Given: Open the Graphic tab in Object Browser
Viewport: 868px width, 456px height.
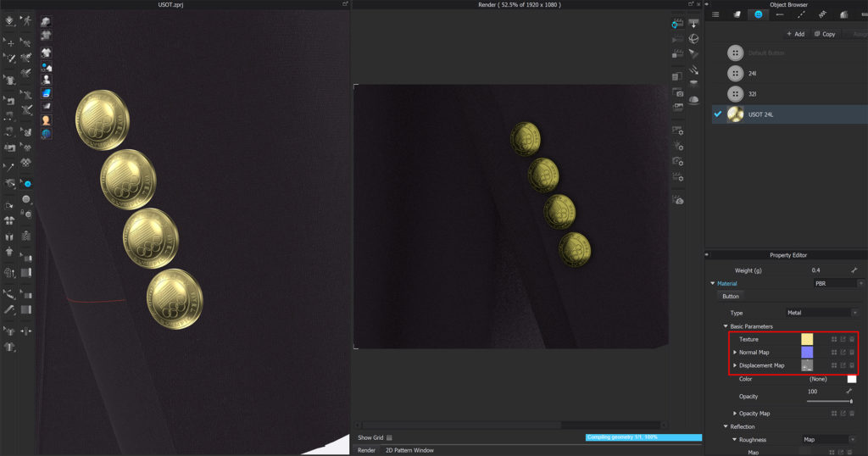Looking at the screenshot, I should pos(843,14).
